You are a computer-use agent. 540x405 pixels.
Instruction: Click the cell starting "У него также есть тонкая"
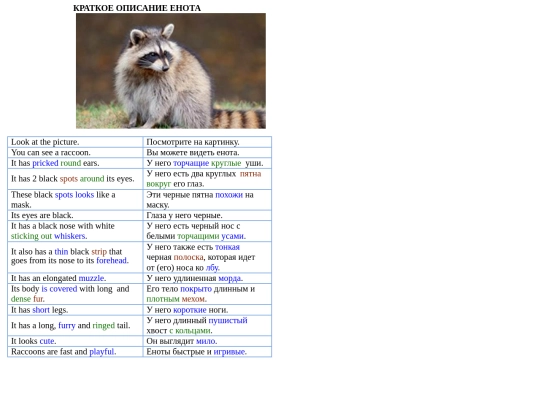point(207,257)
